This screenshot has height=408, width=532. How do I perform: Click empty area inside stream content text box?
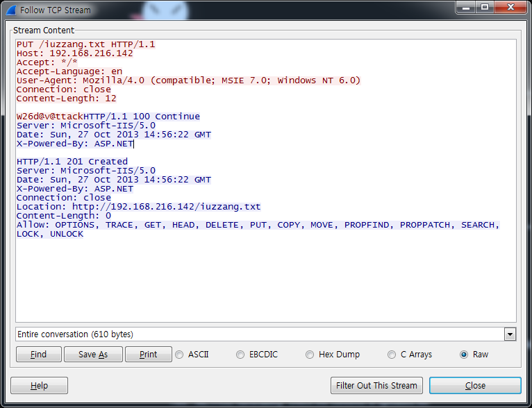266,281
